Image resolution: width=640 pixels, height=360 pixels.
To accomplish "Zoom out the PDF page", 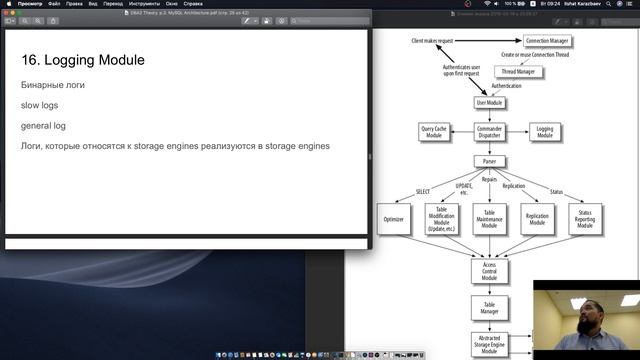I will pos(25,21).
